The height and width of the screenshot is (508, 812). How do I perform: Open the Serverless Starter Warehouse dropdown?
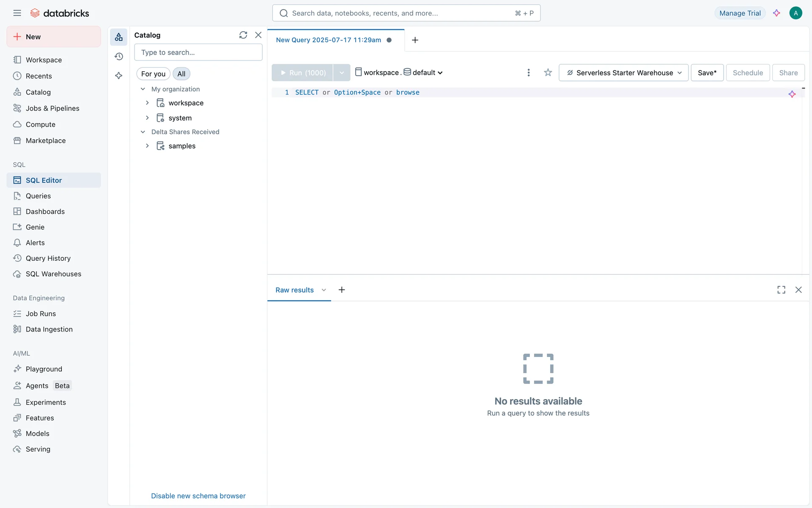click(x=623, y=73)
